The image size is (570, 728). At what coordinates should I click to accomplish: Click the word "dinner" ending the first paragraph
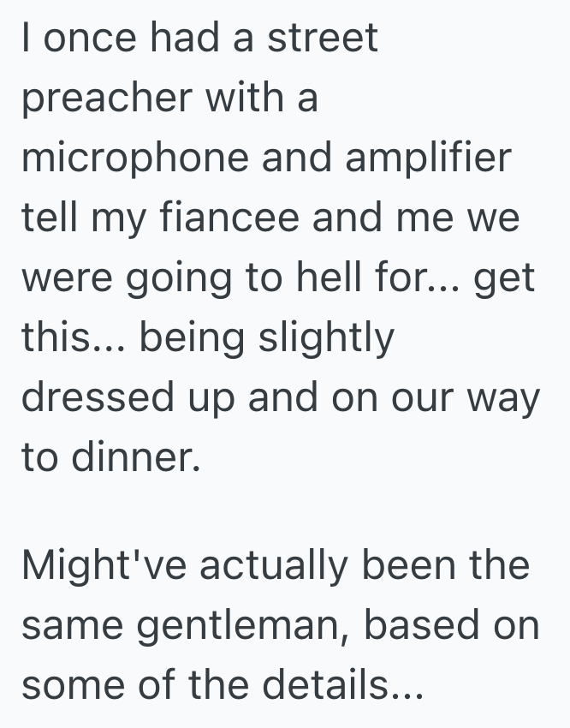[x=133, y=459]
